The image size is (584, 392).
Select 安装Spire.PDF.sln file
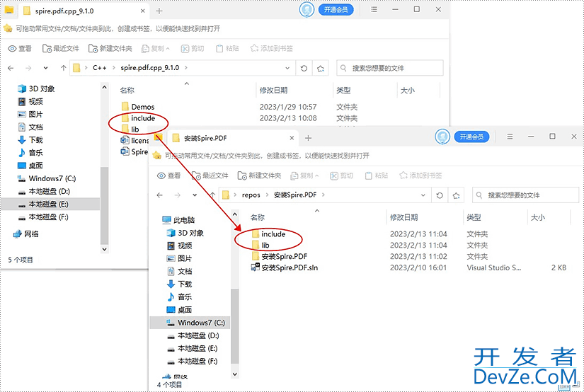pyautogui.click(x=285, y=267)
